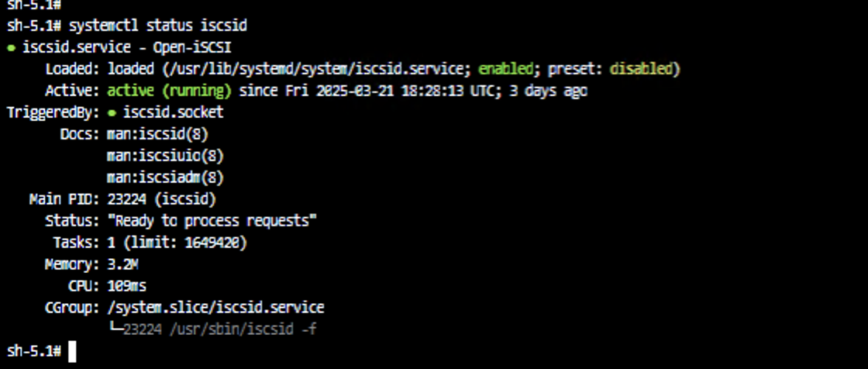
Task: Click the "systemctl status iscsid" command text
Action: click(157, 26)
